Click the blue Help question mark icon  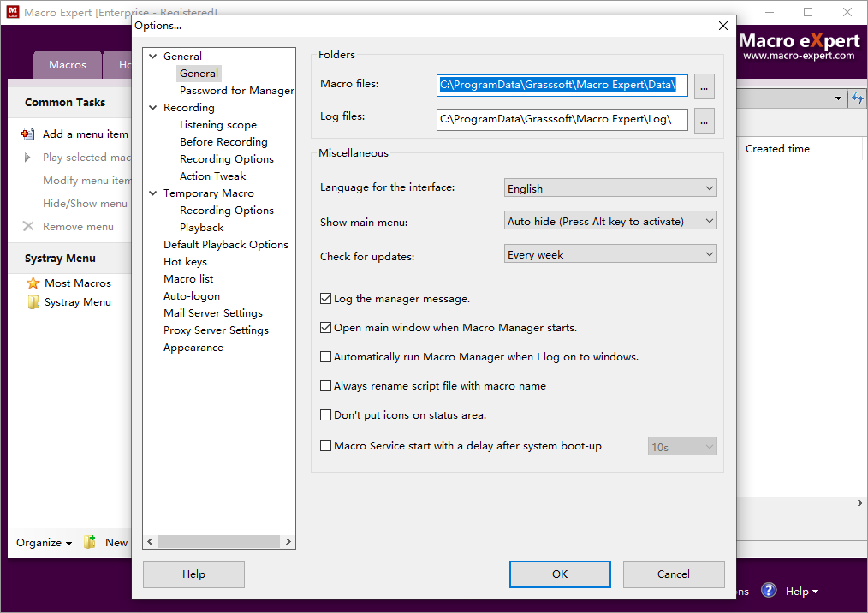pyautogui.click(x=769, y=590)
